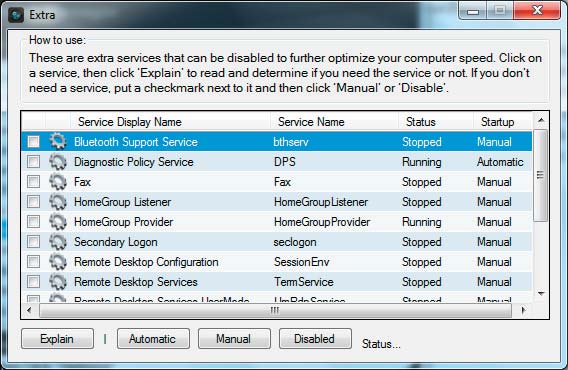This screenshot has height=370, width=568.
Task: Tick the checkbox for the Fax service
Action: pos(33,182)
